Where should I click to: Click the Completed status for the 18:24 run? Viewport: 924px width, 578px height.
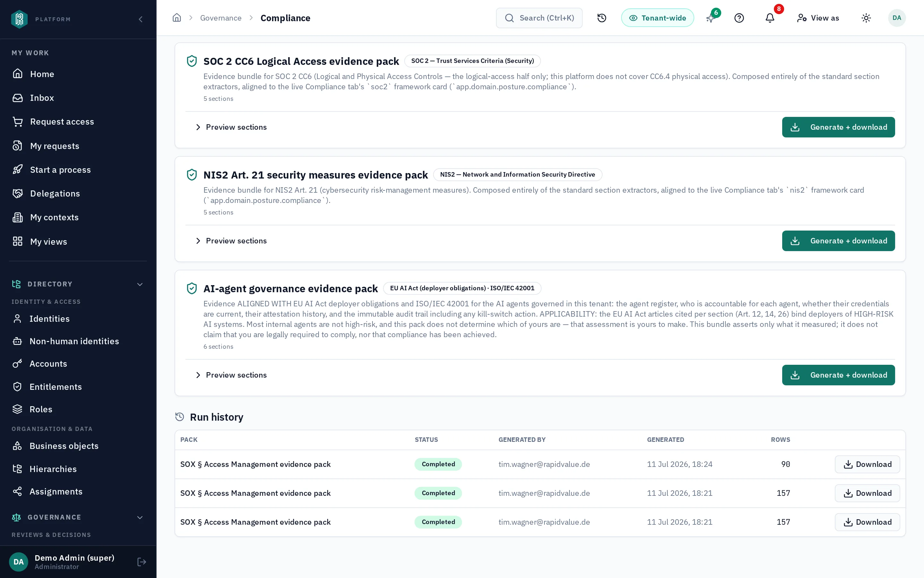point(438,464)
